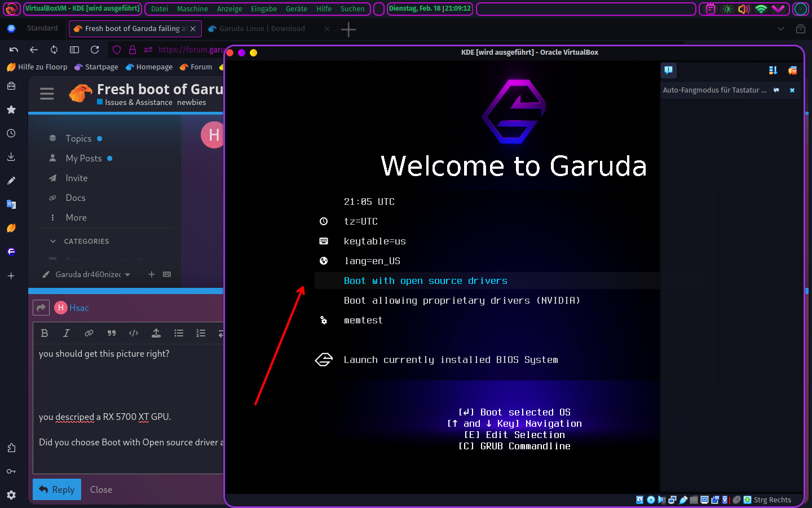
Task: Open the Forum bookmark
Action: 196,67
